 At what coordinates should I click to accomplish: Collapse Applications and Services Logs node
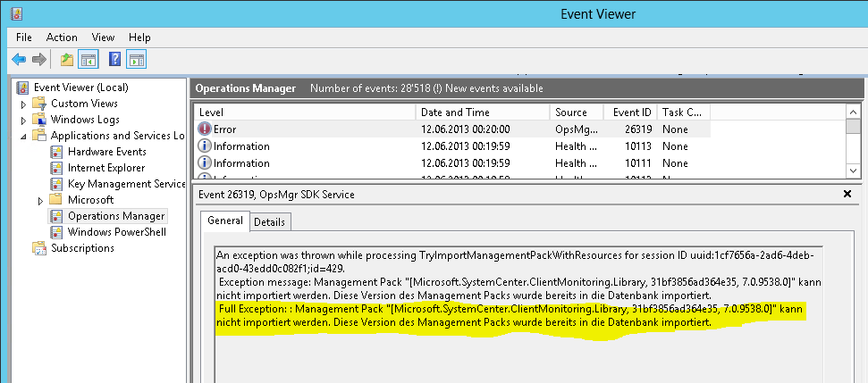(x=23, y=136)
